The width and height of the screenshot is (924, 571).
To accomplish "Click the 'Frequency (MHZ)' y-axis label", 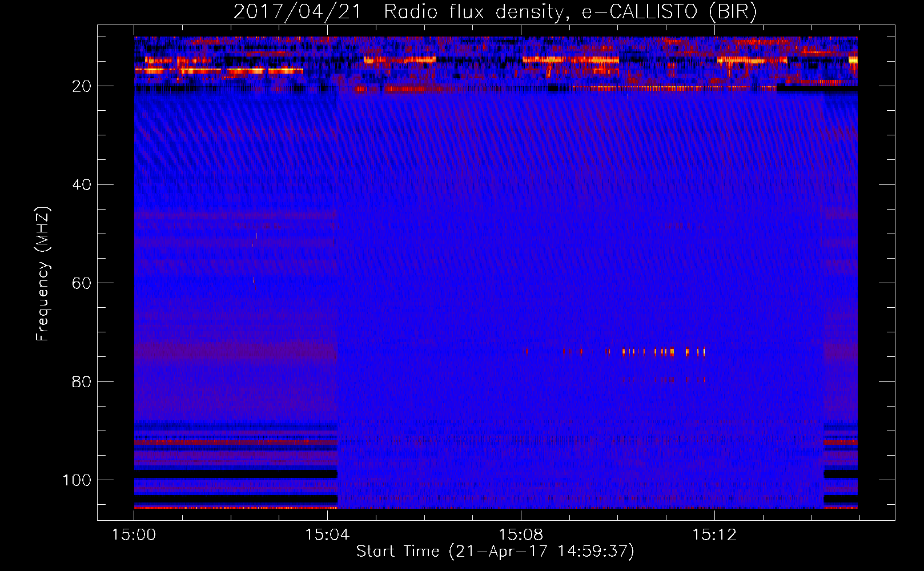I will [x=43, y=274].
